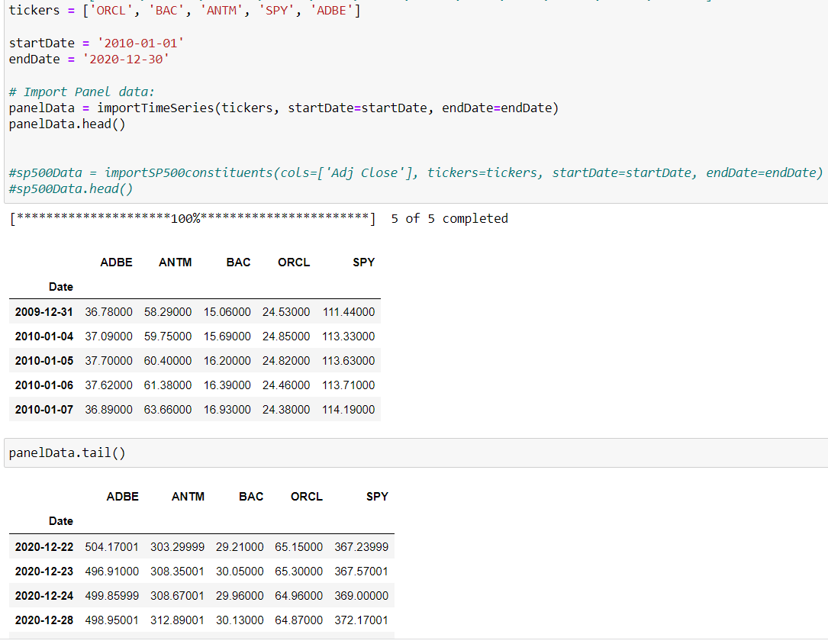Select the 2010-01-07 row label
Image resolution: width=828 pixels, height=644 pixels.
pyautogui.click(x=44, y=410)
